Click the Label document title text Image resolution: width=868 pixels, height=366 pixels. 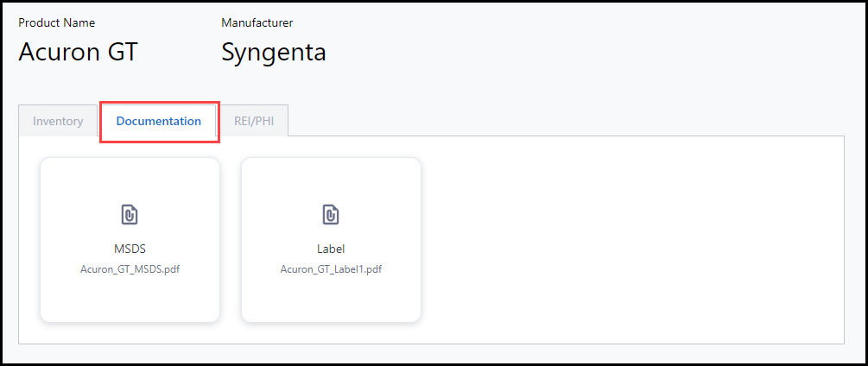click(x=331, y=249)
